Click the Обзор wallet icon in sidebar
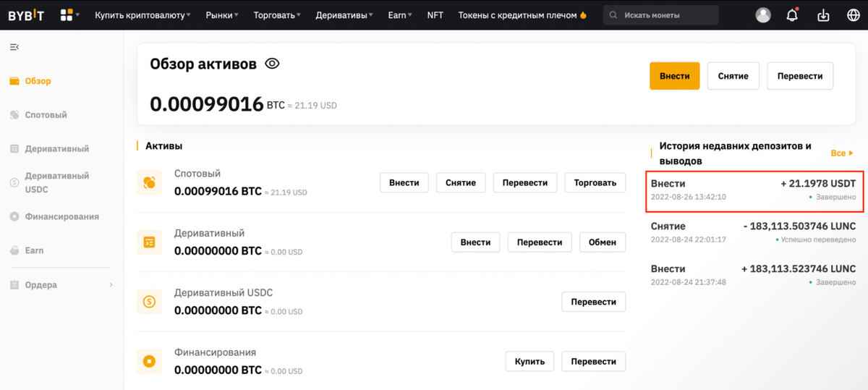868x390 pixels. point(14,81)
